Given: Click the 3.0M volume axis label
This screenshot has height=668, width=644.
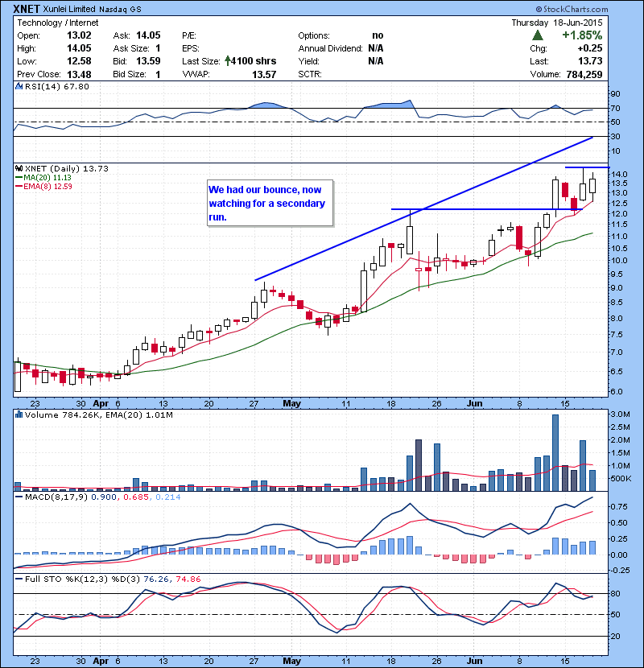Looking at the screenshot, I should click(x=620, y=414).
